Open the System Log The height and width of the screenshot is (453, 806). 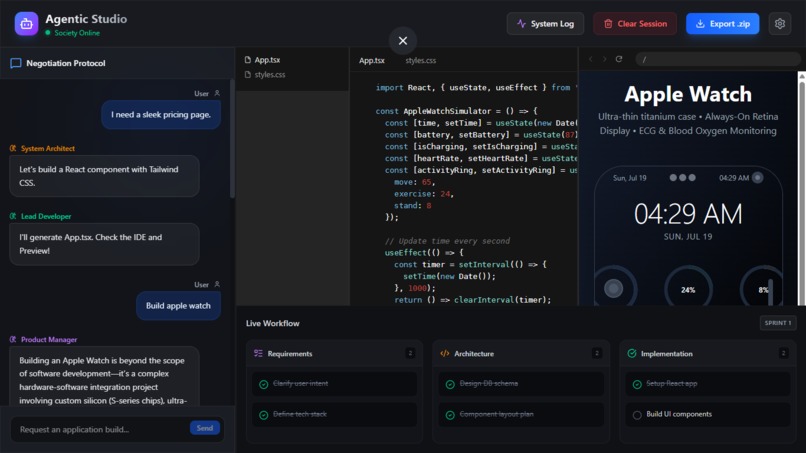tap(545, 24)
